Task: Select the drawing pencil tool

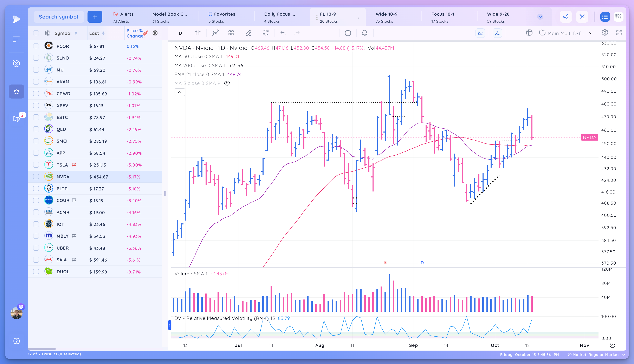Action: coord(248,33)
